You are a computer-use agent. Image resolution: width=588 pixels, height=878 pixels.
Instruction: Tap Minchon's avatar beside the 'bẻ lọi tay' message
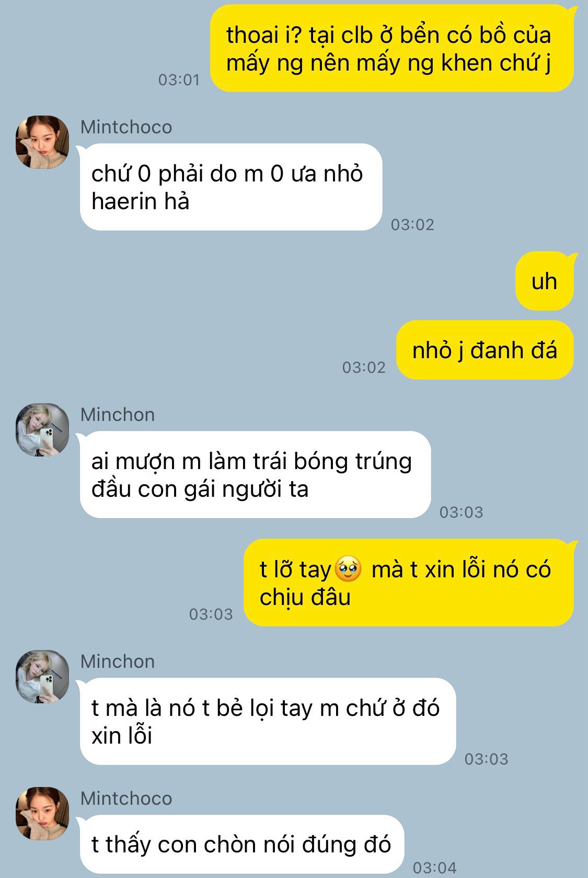point(42,677)
